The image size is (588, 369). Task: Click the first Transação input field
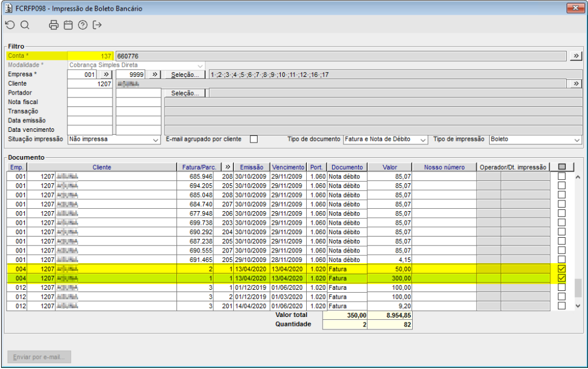90,111
